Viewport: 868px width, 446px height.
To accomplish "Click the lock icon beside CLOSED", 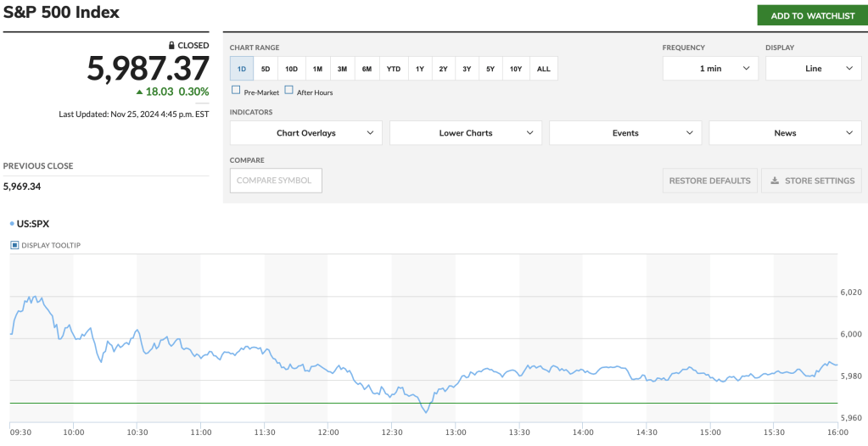I will pos(171,46).
